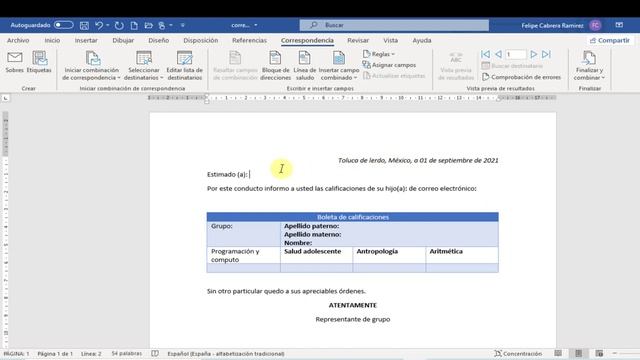This screenshot has height=360, width=640.
Task: Click after 'Estimado (a):' text
Action: tap(250, 174)
